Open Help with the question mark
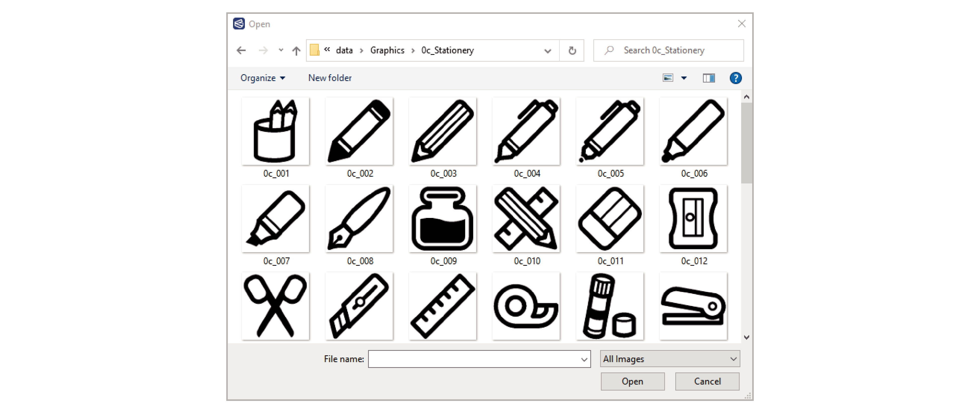980x420 pixels. tap(735, 78)
